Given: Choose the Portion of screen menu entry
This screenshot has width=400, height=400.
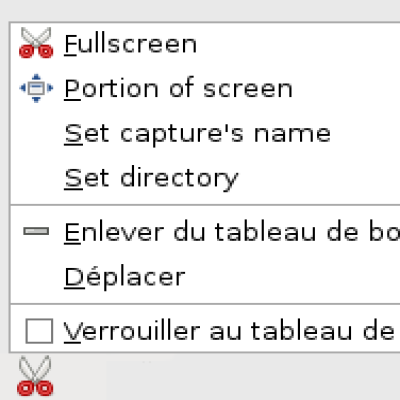Looking at the screenshot, I should coord(205,88).
